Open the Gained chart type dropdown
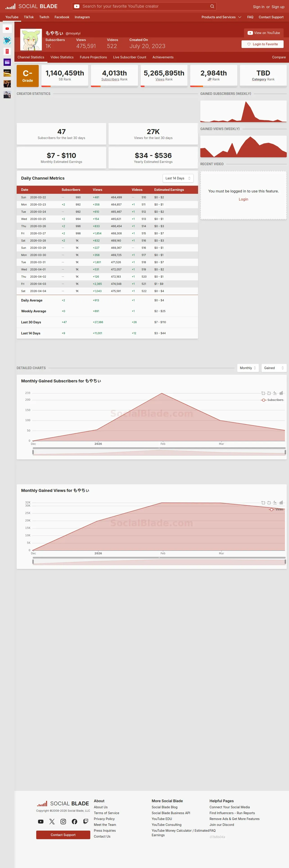The image size is (289, 868). click(x=274, y=368)
